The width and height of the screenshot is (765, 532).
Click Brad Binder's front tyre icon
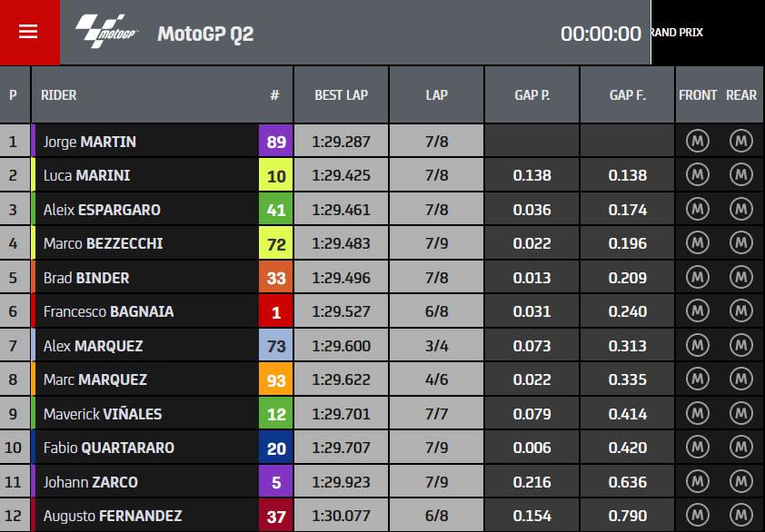click(x=697, y=277)
